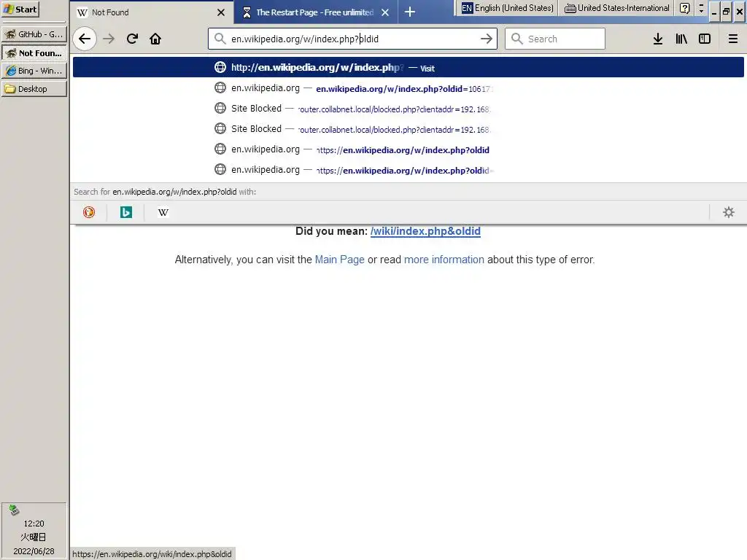Choose https suggestion ending in index.php?oldid
Image resolution: width=747 pixels, height=560 pixels.
click(x=409, y=150)
